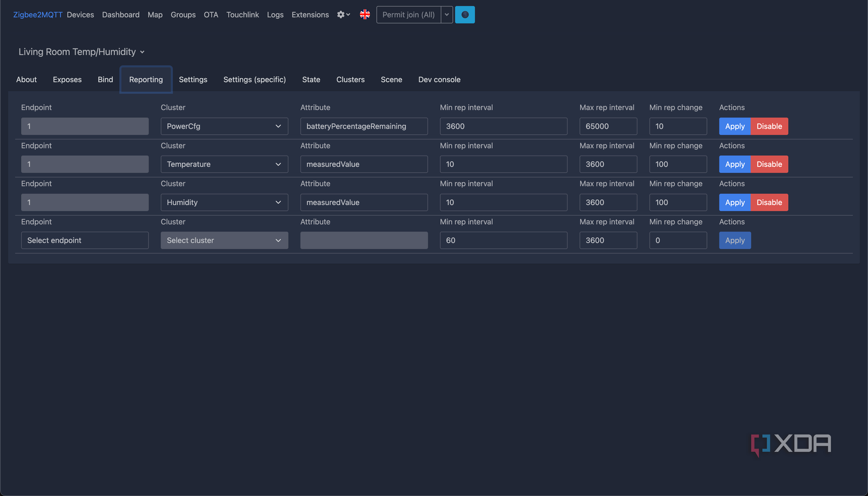Viewport: 868px width, 496px height.
Task: Click max rep interval field showing 65000
Action: point(608,126)
